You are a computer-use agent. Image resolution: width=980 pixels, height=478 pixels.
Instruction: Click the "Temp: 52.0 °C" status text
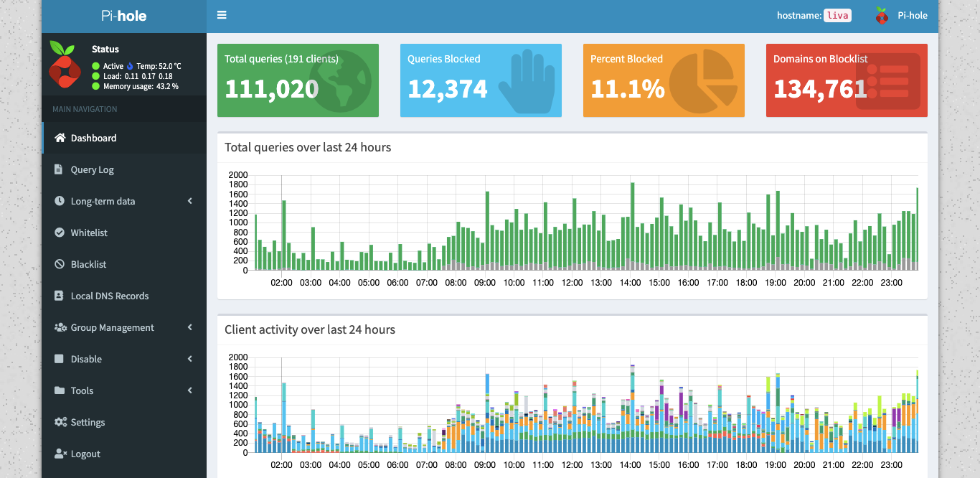[159, 66]
